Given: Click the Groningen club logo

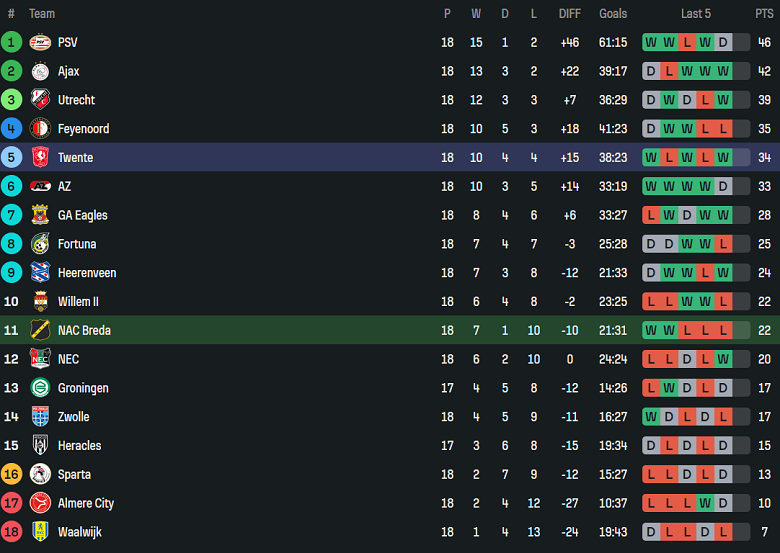Looking at the screenshot, I should [x=40, y=388].
